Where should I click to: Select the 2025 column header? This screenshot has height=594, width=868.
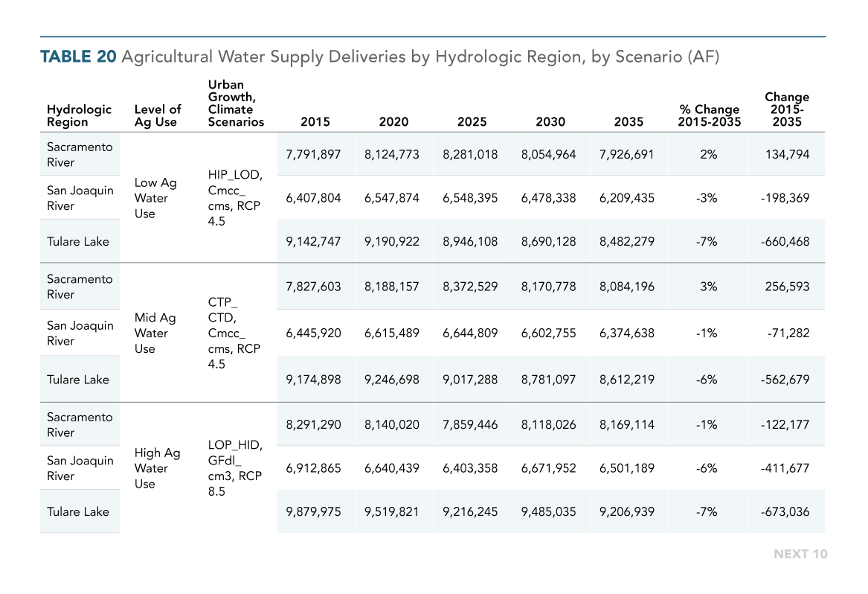472,122
